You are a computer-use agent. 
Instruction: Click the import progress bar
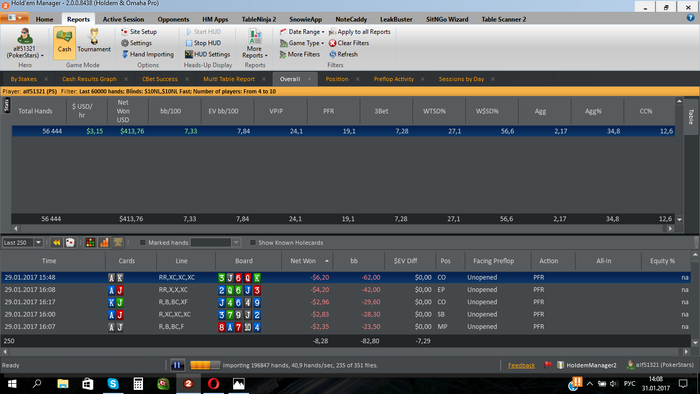[x=205, y=365]
